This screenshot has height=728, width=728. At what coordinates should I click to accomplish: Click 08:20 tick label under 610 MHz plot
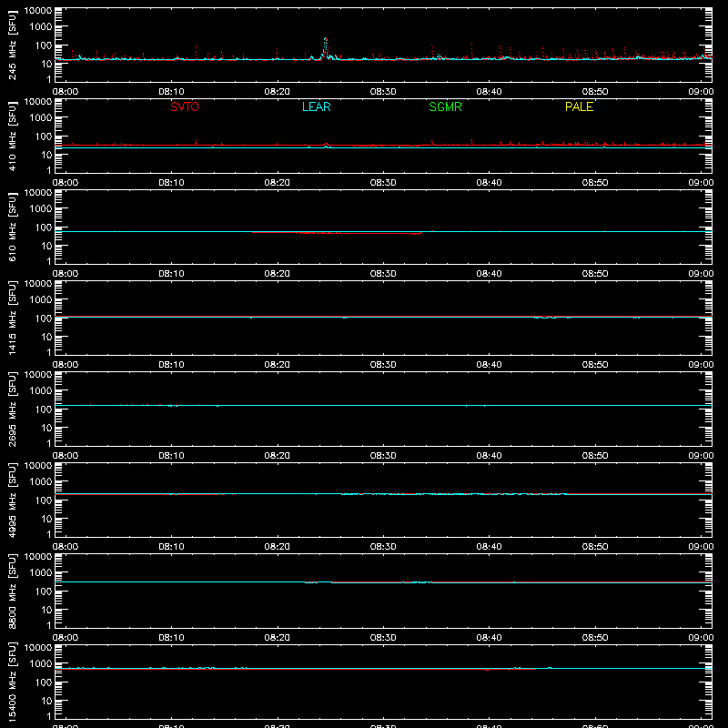278,274
